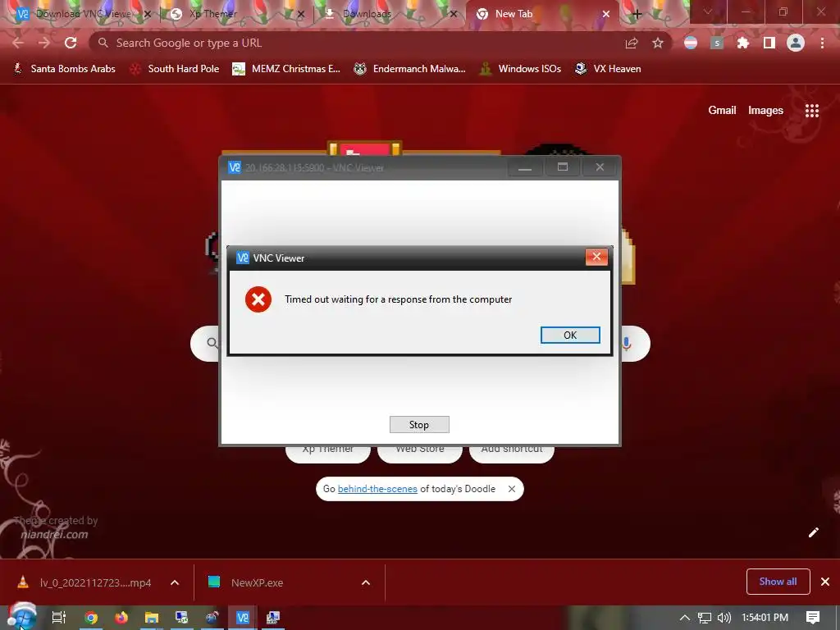This screenshot has width=840, height=630.
Task: Open the VX Heaven bookmark
Action: click(x=608, y=69)
